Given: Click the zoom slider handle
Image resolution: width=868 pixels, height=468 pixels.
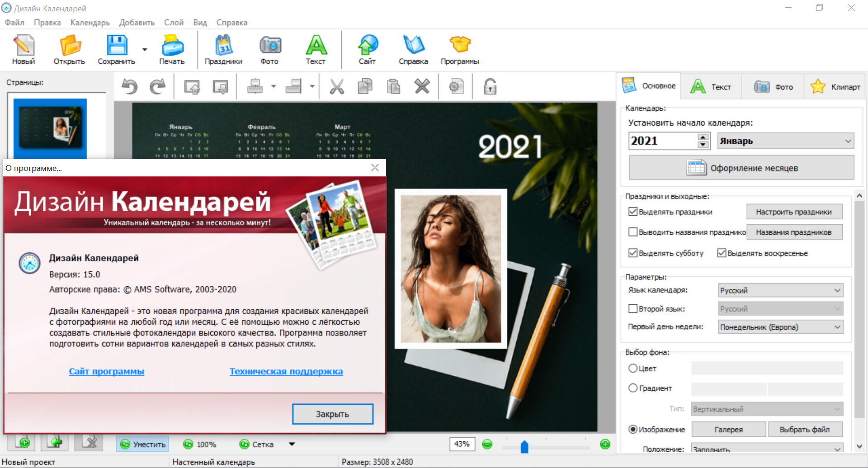Looking at the screenshot, I should point(524,447).
